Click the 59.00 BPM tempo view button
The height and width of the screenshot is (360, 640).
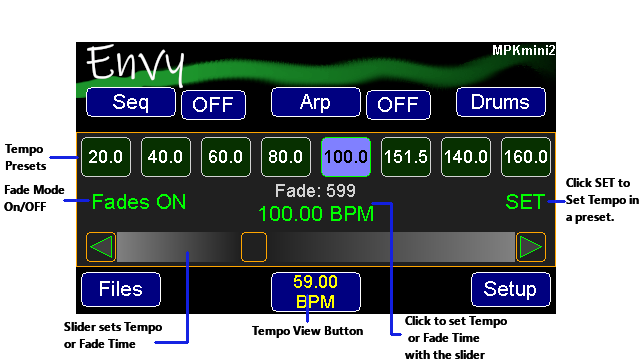point(316,292)
